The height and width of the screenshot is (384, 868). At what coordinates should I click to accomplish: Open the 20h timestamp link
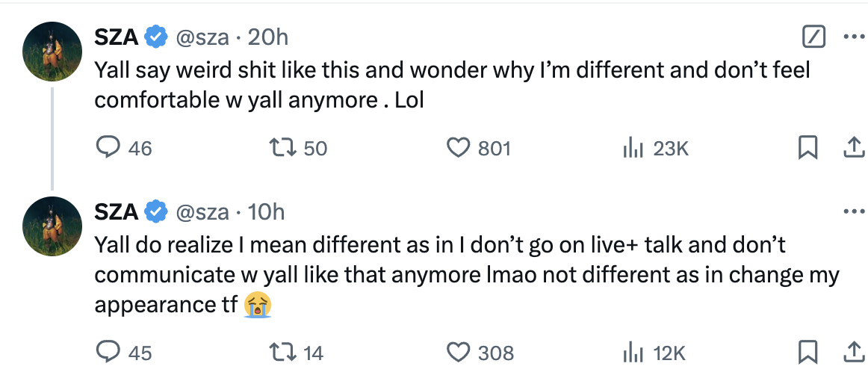click(x=267, y=37)
